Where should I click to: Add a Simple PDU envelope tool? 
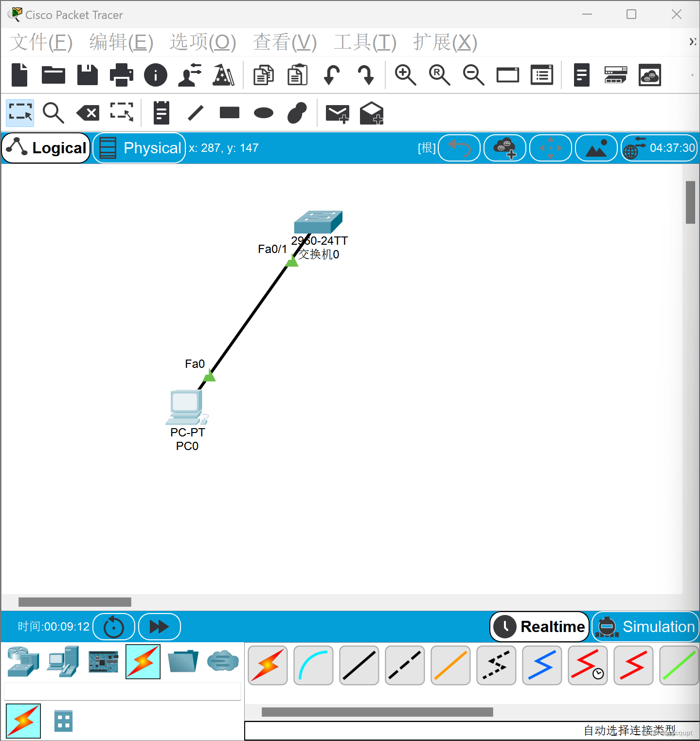[x=338, y=113]
